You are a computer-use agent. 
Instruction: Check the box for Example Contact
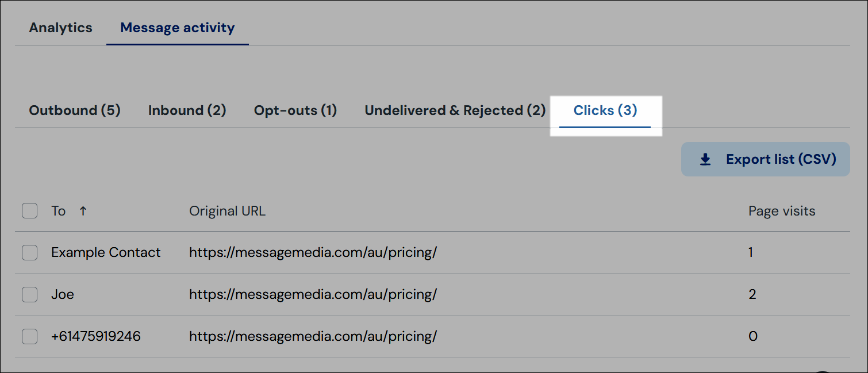coord(30,252)
